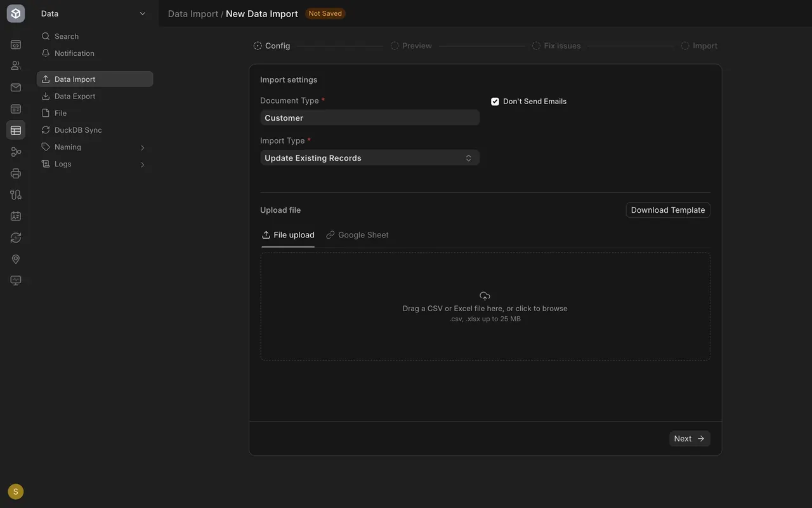Expand the Logs submenu chevron
The width and height of the screenshot is (812, 508).
coord(142,164)
